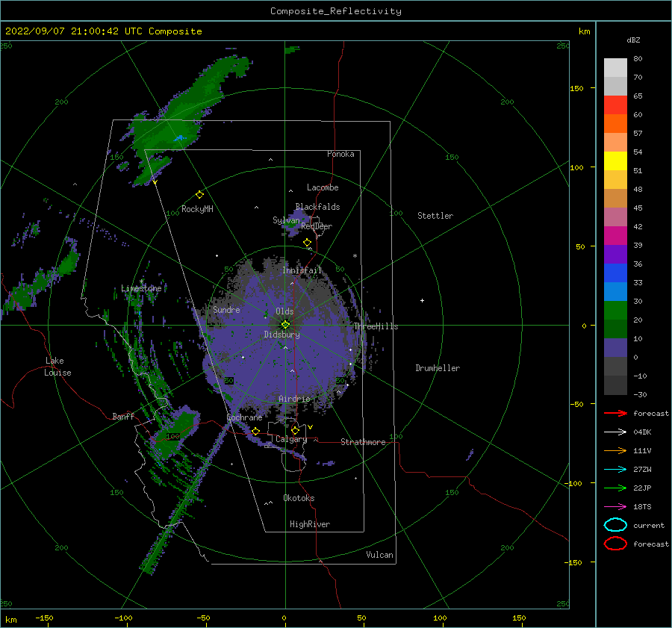Click the Airdrie city label
Screen dimensions: 672x628
coord(294,399)
